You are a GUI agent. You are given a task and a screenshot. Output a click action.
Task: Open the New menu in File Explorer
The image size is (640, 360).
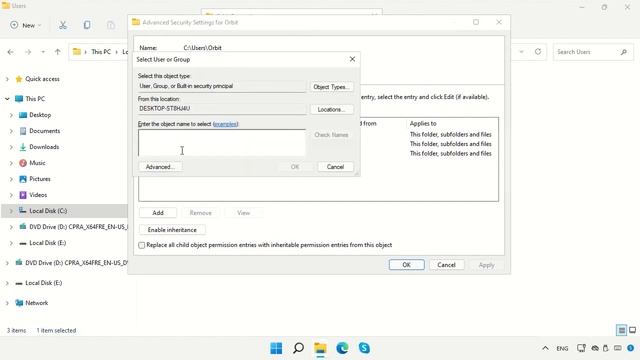25,25
